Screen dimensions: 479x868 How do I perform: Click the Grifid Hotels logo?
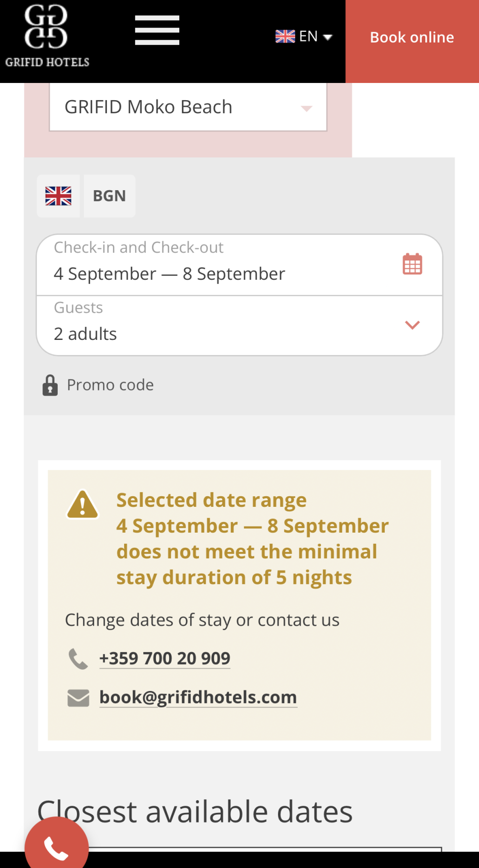click(47, 36)
